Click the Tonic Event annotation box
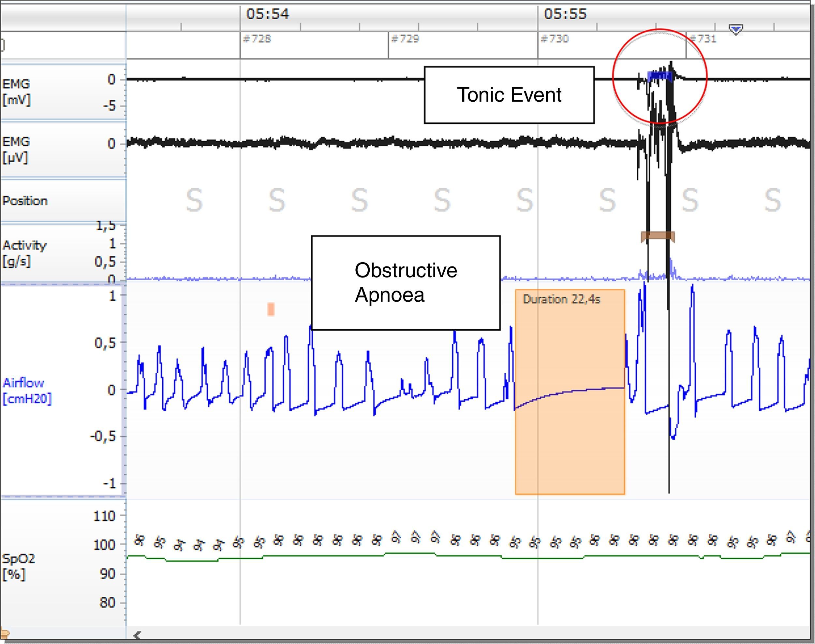Viewport: 815px width, 644px height. (x=509, y=95)
